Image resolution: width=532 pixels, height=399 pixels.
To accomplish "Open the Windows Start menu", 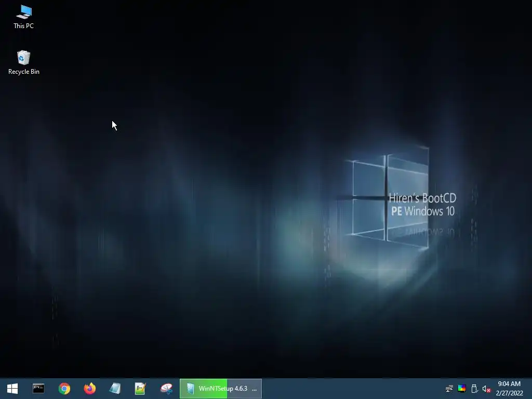I will (x=12, y=389).
